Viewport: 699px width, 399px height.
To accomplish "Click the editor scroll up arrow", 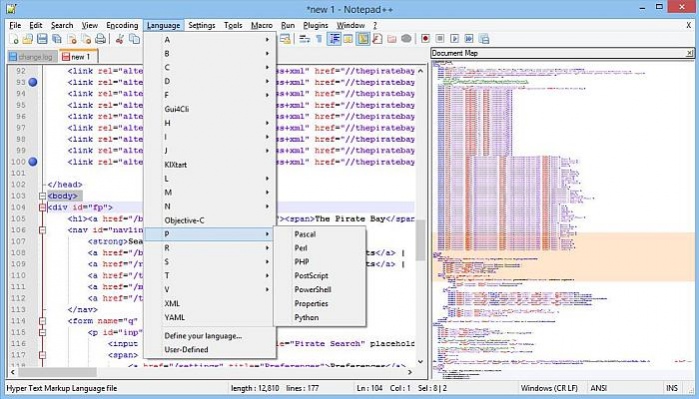I will 420,70.
